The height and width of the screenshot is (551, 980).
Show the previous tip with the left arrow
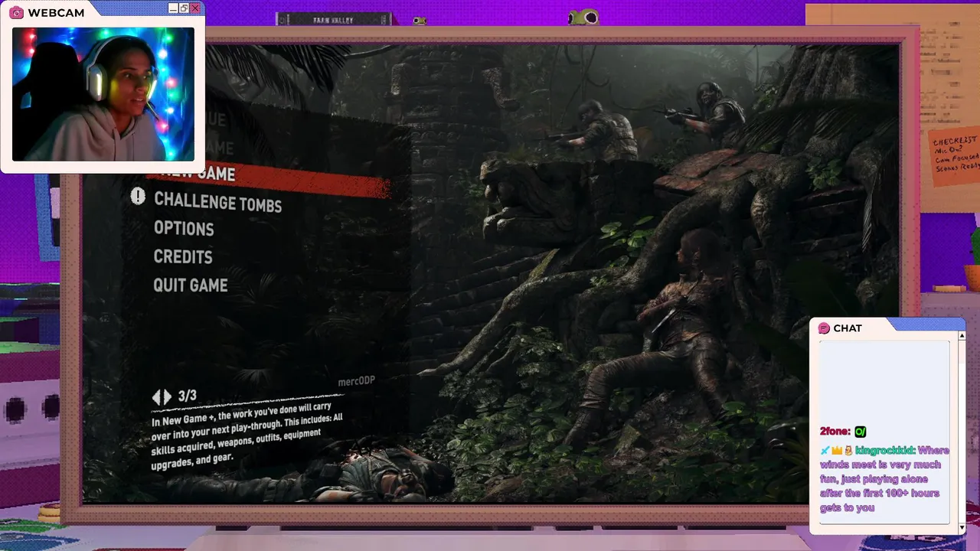click(x=157, y=397)
